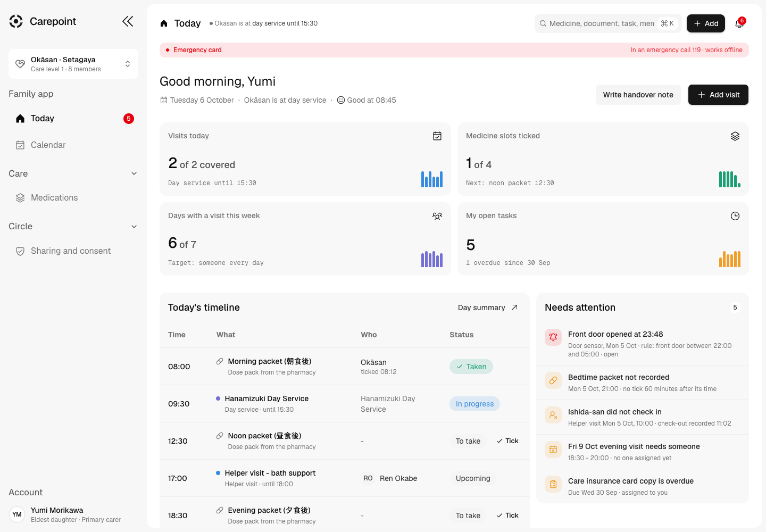
Task: Click the layers icon in Medicine slots ticked card
Action: (735, 136)
